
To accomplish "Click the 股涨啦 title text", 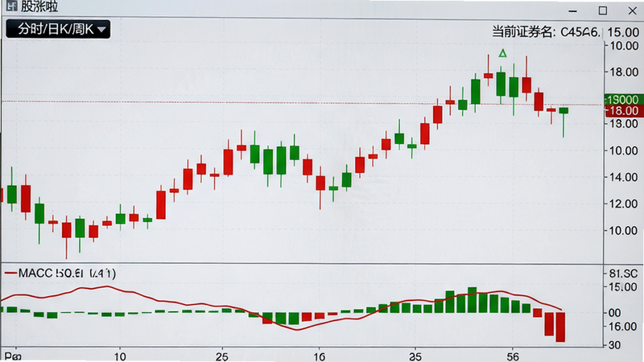I will (x=39, y=6).
